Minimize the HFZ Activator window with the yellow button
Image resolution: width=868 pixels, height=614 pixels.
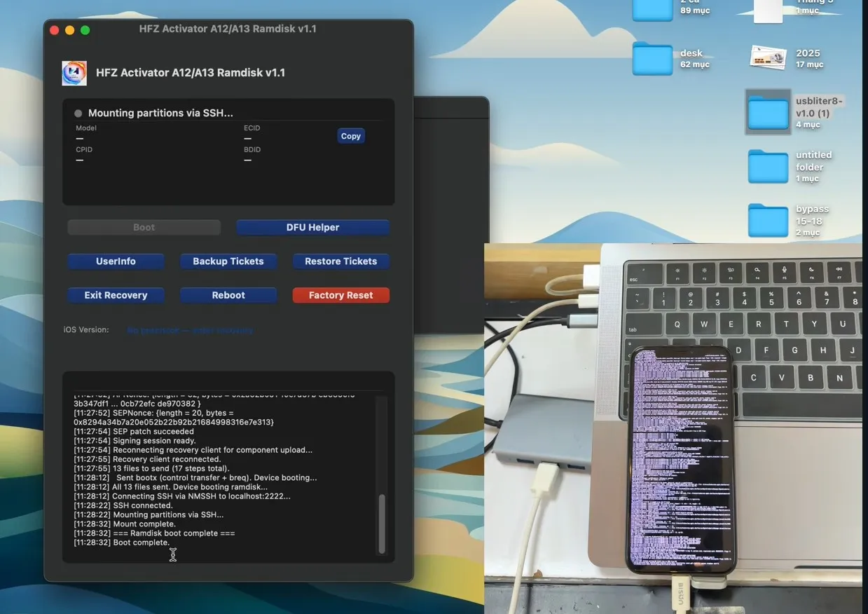pos(70,29)
